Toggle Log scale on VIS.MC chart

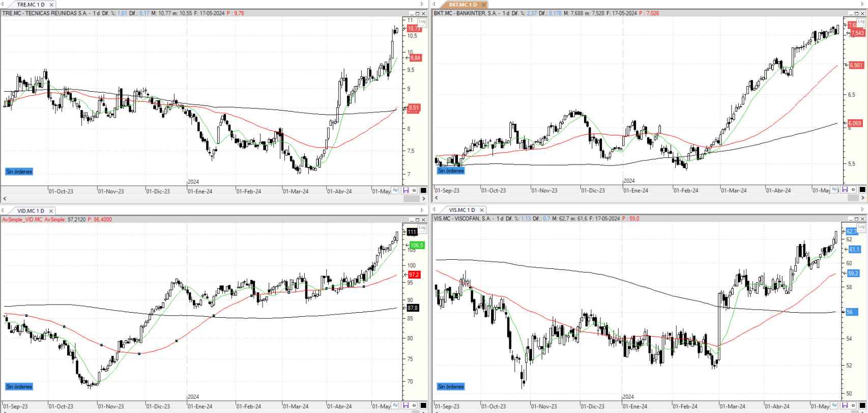(x=860, y=227)
